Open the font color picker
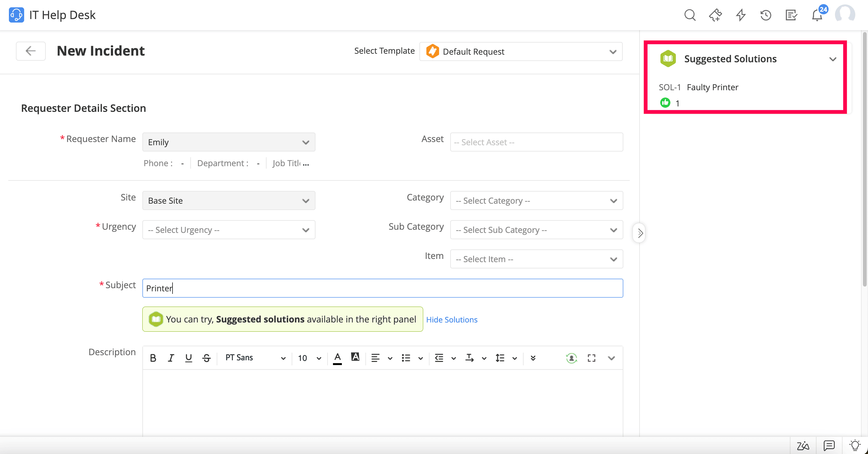The image size is (868, 454). [337, 358]
